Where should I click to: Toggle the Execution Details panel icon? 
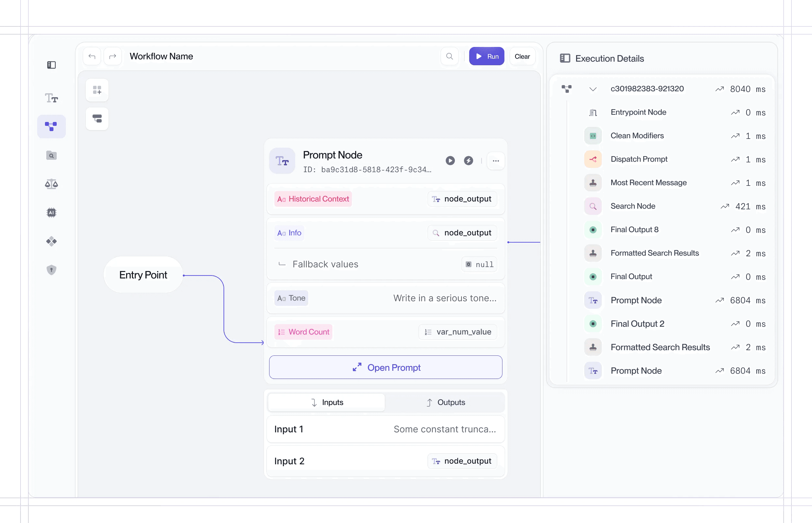(x=565, y=58)
